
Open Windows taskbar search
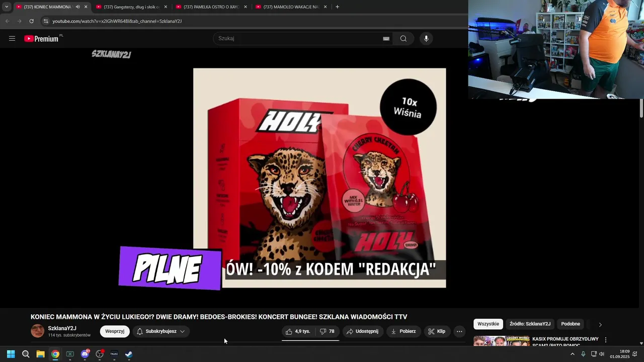pos(26,354)
